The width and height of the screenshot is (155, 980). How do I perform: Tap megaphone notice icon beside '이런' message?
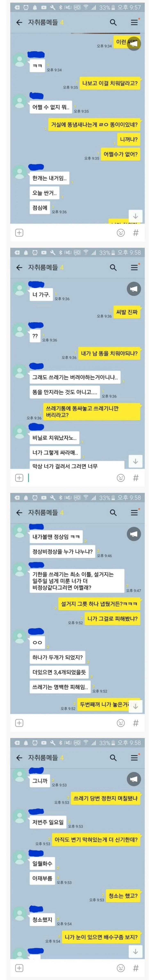134,44
